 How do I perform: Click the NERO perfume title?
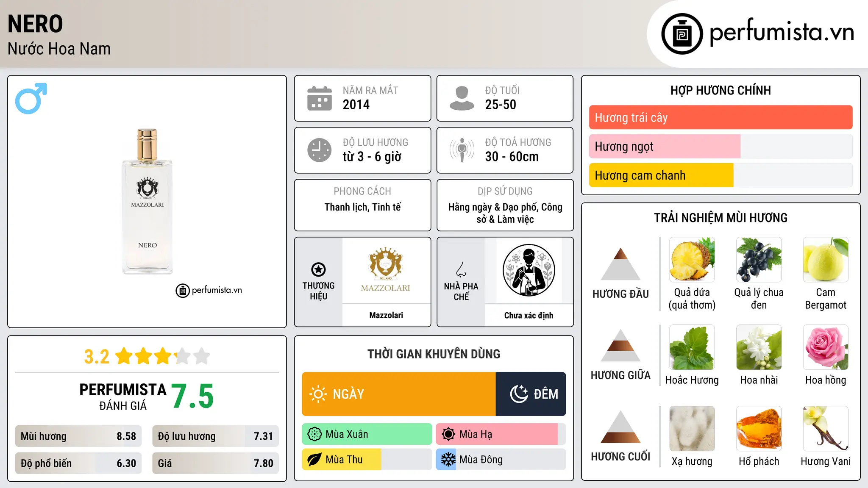point(35,24)
